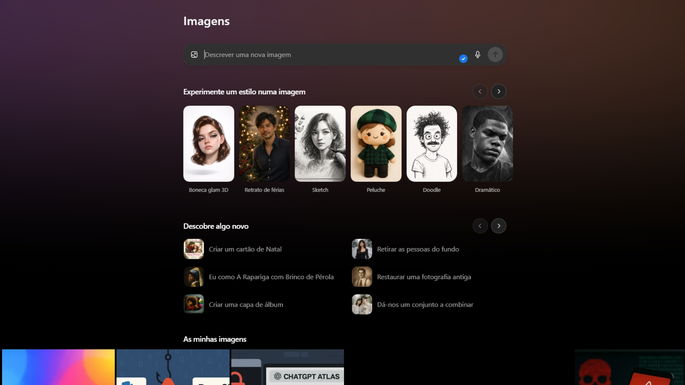Open 'Eu como A Rapariga com Brinco de Pérola'
Screen dimensions: 685x385
click(x=259, y=277)
